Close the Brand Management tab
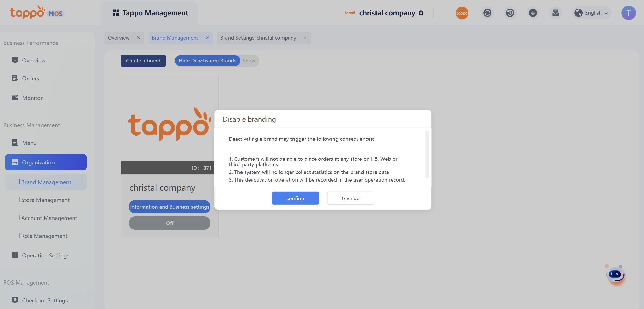Screen dimensions: 644x309 [207, 38]
